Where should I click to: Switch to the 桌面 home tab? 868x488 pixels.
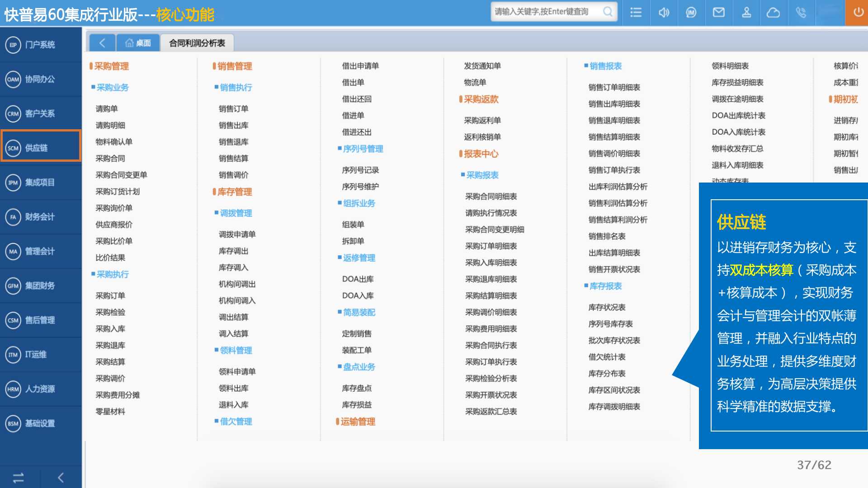click(x=138, y=43)
